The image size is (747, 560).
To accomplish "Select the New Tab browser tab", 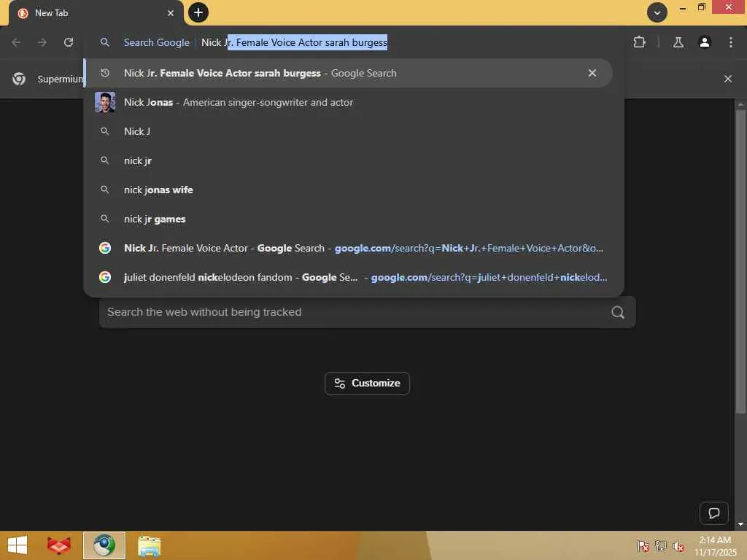I will (x=96, y=13).
